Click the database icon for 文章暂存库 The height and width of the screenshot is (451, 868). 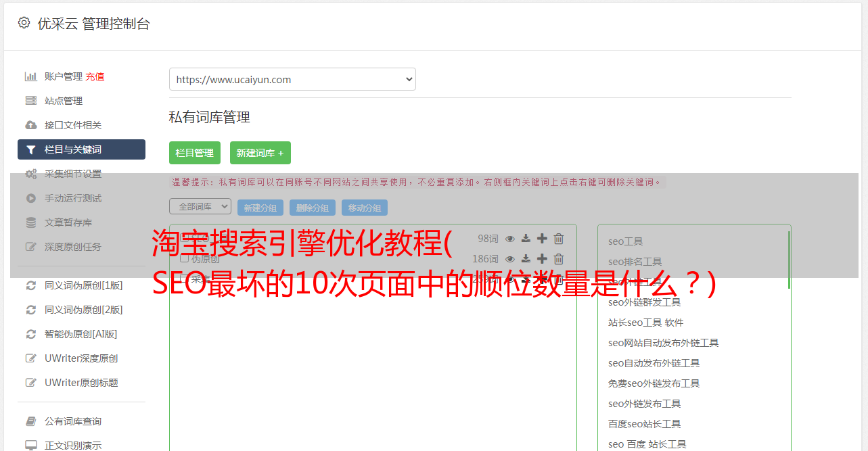point(31,222)
